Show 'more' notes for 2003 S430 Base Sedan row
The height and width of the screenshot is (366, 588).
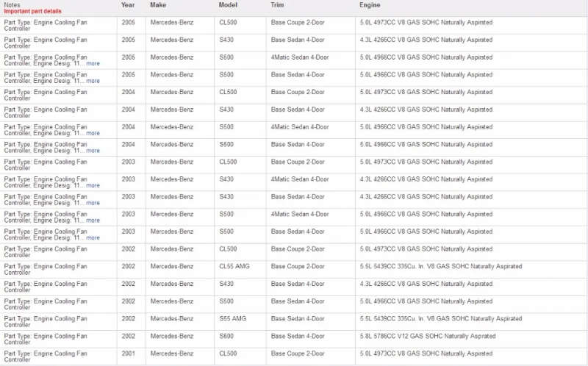[93, 203]
